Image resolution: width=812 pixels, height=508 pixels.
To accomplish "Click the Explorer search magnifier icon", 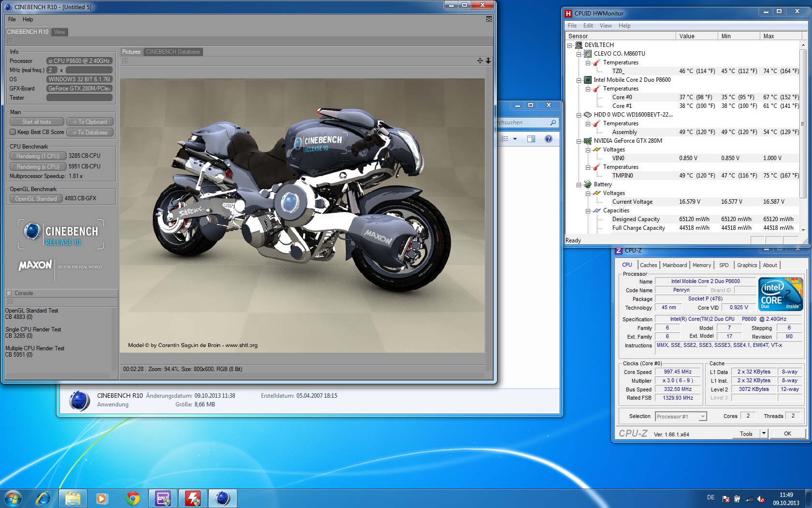I will pos(553,122).
